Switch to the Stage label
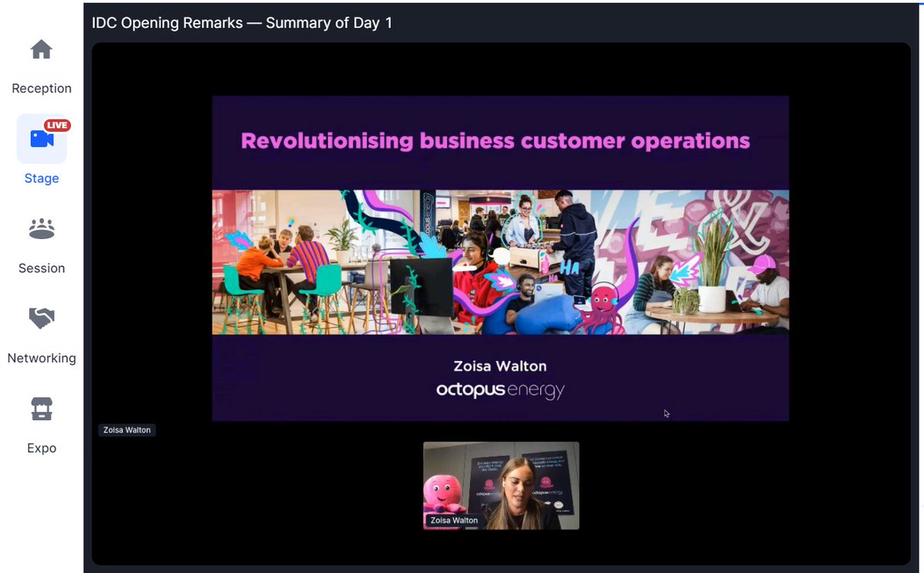The width and height of the screenshot is (924, 573). coord(42,178)
